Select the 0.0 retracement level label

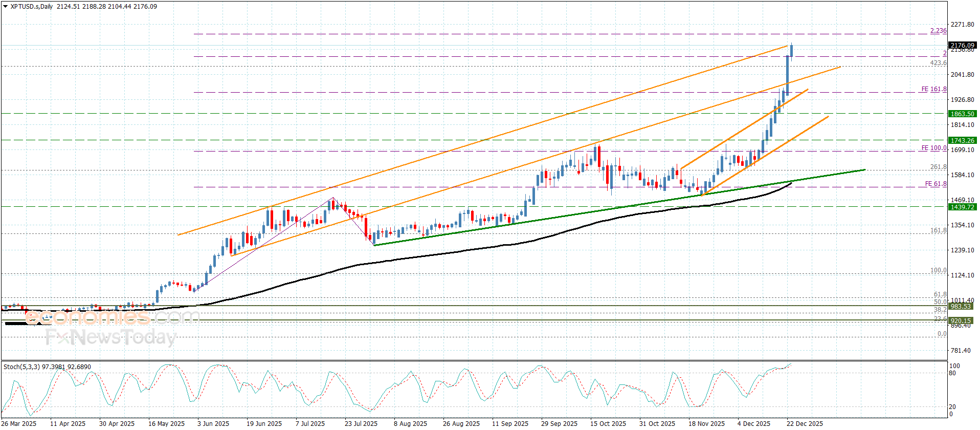click(942, 334)
